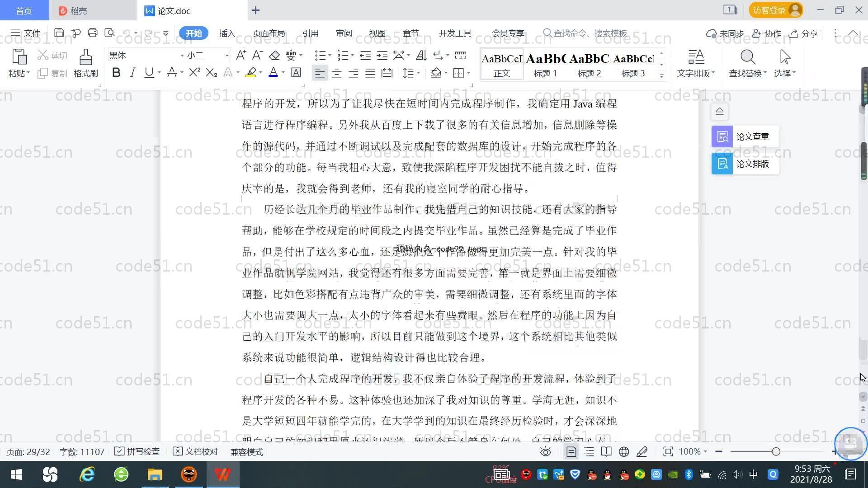
Task: Click the zoom slider handle
Action: click(x=776, y=451)
